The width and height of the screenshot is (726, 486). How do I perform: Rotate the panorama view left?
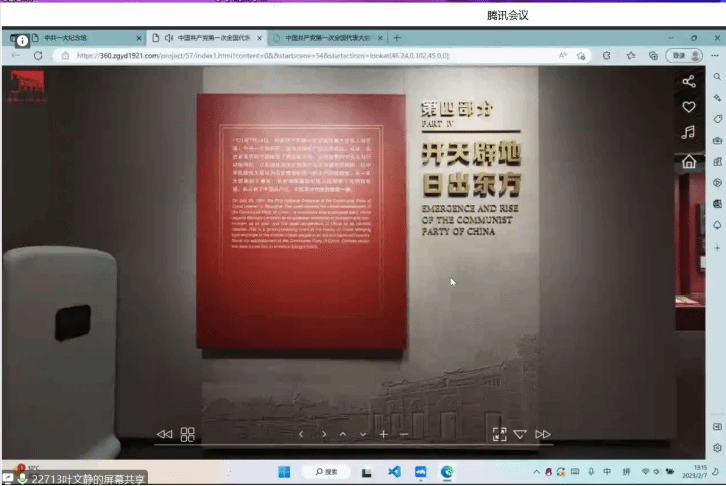(x=301, y=434)
